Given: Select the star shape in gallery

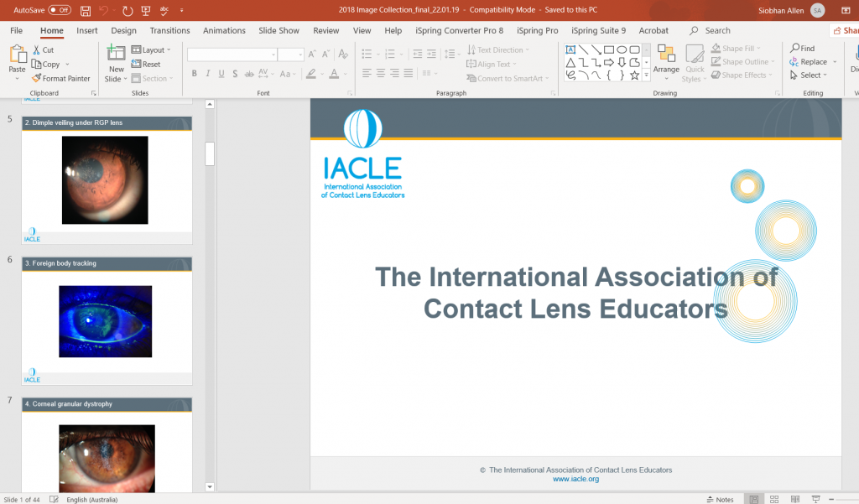Looking at the screenshot, I should tap(634, 75).
